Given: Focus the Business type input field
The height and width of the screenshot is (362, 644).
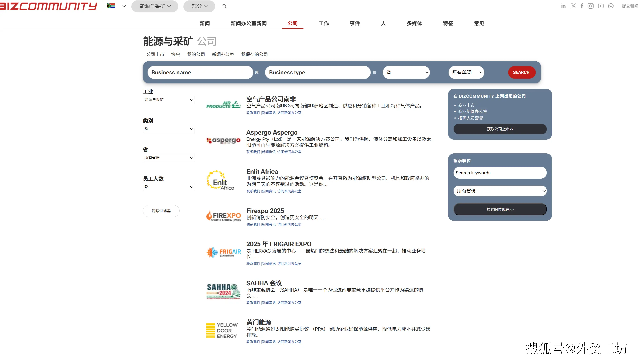Looking at the screenshot, I should tap(318, 73).
